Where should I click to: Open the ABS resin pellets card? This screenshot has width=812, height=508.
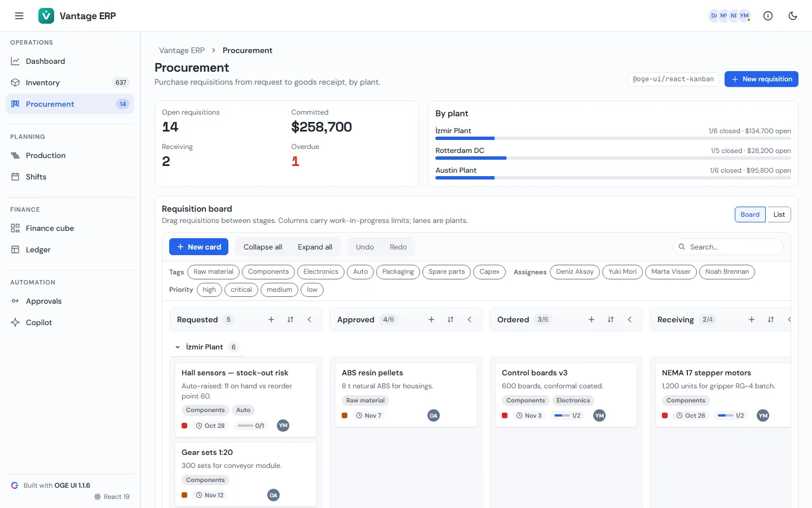406,395
